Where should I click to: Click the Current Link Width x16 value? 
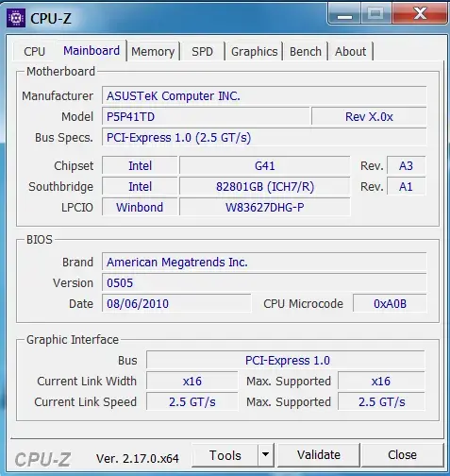pyautogui.click(x=192, y=381)
